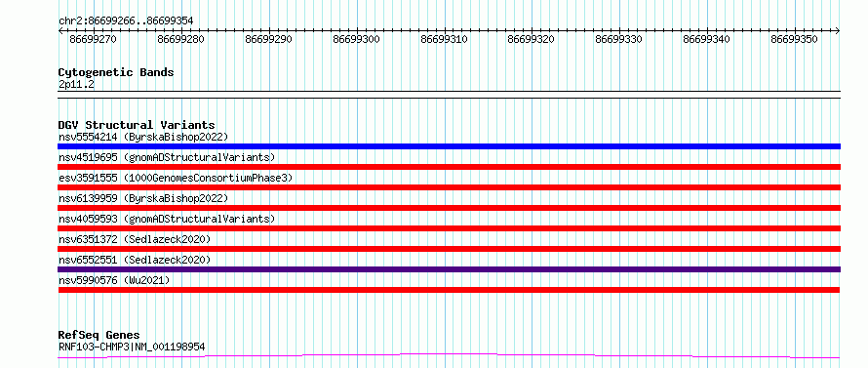Viewport: 868px width, 368px height.
Task: Click the left arrowhead of the ruler
Action: tap(60, 30)
